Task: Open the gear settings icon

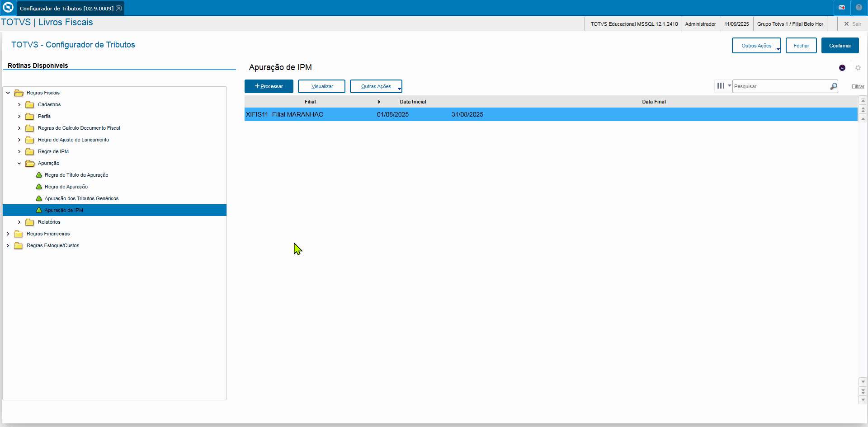Action: (x=858, y=68)
